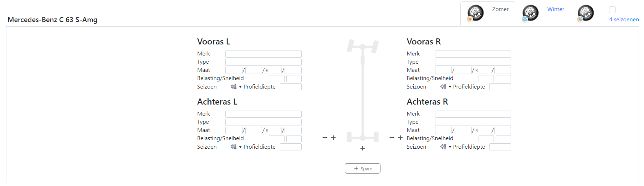Viewport: 644px width, 186px height.
Task: Click the Vooras L Merk input field
Action: [x=263, y=54]
